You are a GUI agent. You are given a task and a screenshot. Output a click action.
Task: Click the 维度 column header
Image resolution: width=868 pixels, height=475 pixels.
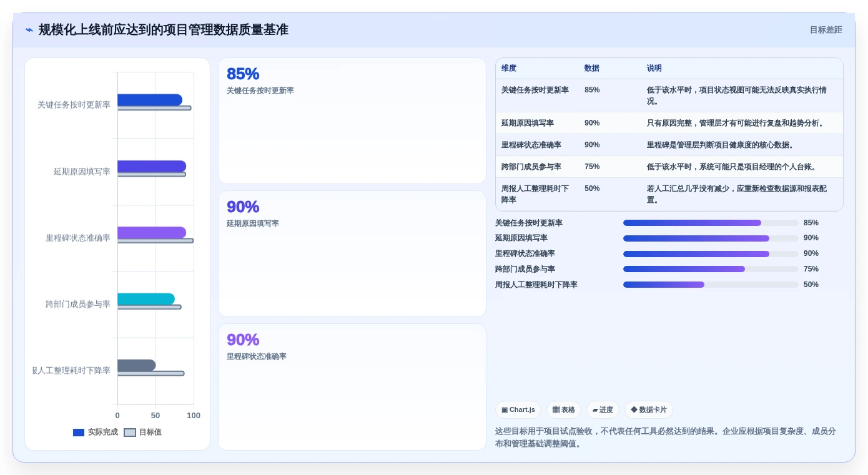pyautogui.click(x=509, y=69)
